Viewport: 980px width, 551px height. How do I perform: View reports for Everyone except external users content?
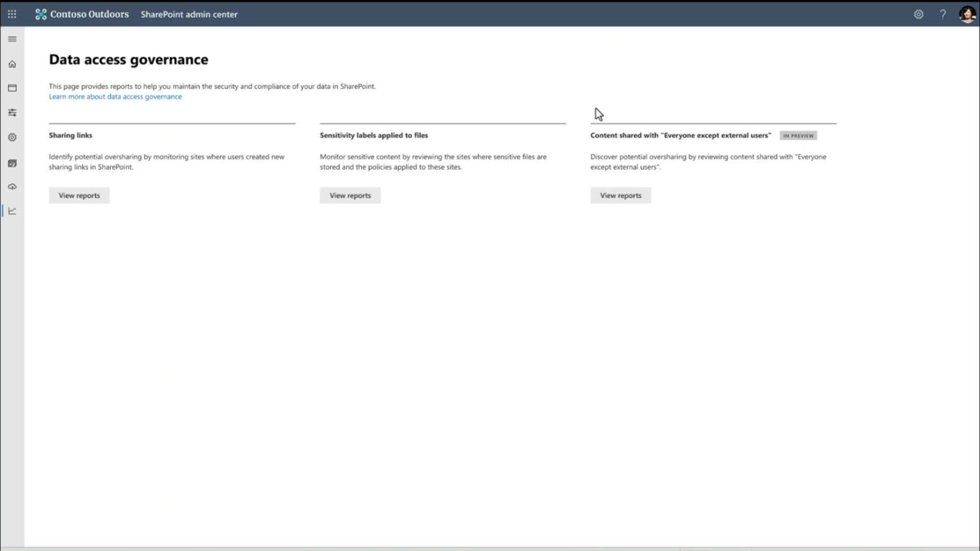coord(620,195)
